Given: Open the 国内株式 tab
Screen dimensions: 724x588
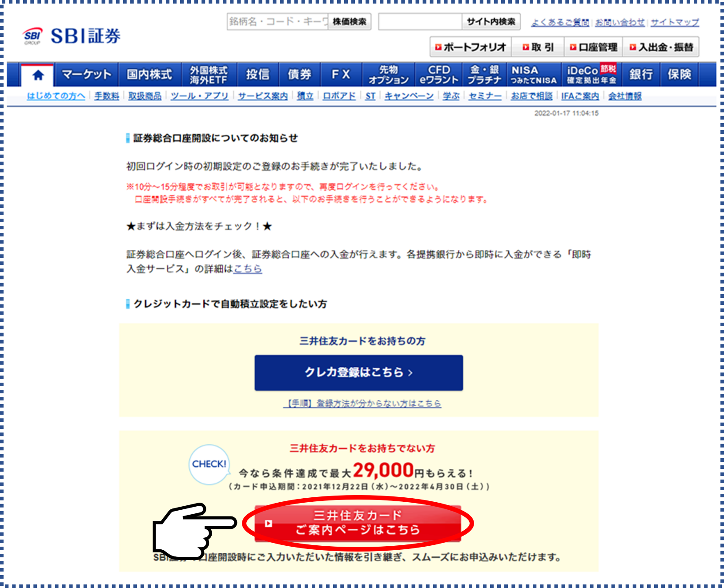Looking at the screenshot, I should tap(149, 75).
